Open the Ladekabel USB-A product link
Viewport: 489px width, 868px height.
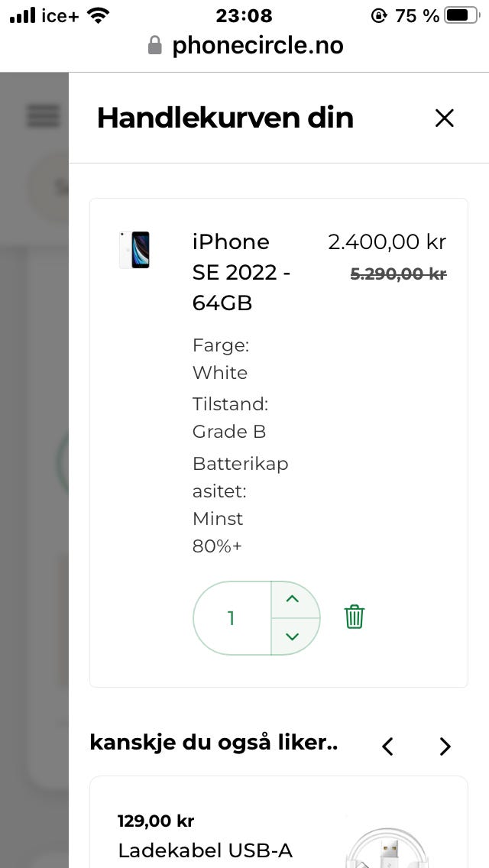[205, 850]
